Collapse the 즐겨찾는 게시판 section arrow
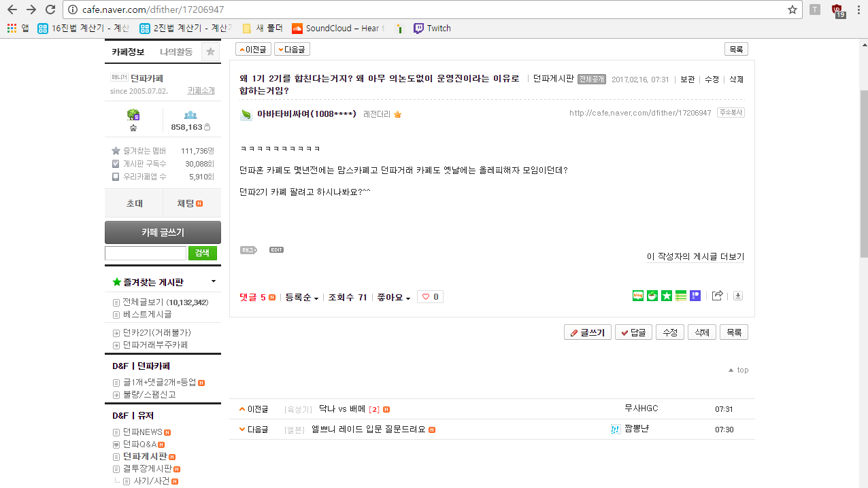Screen dimensions: 868x488 [214, 281]
